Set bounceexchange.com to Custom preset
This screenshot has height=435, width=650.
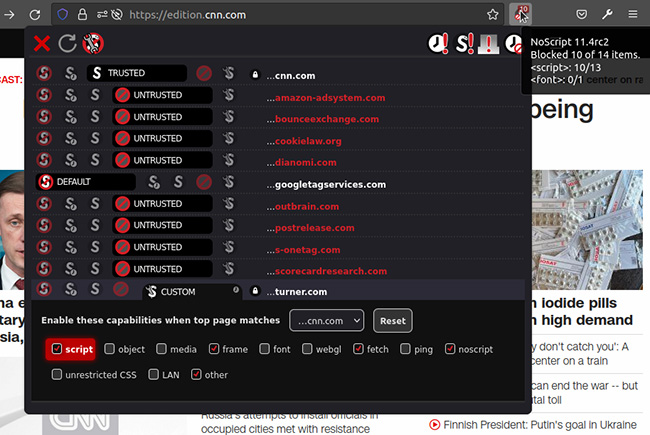tap(228, 117)
